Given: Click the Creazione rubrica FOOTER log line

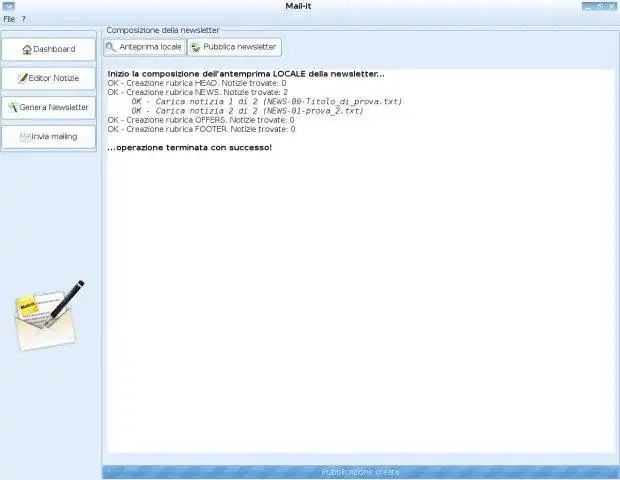Looking at the screenshot, I should (201, 129).
